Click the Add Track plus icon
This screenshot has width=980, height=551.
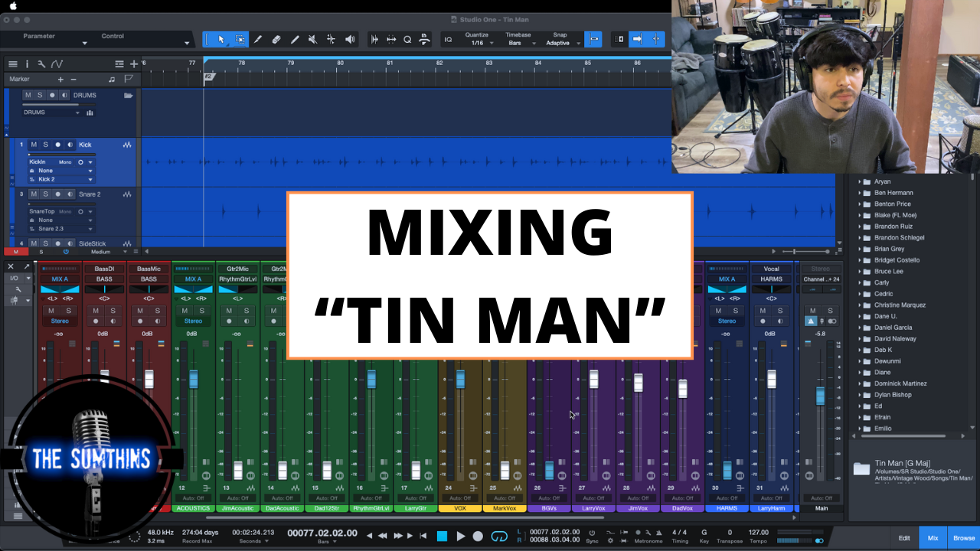134,64
